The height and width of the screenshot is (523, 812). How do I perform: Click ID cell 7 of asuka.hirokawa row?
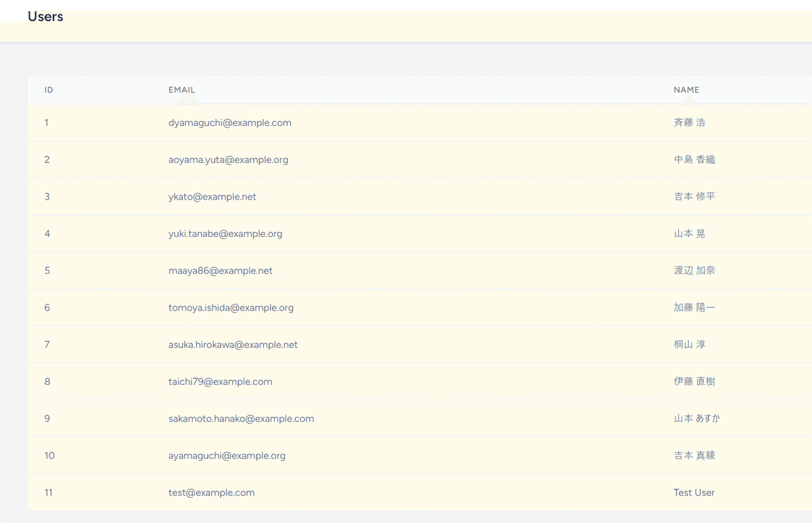(47, 345)
